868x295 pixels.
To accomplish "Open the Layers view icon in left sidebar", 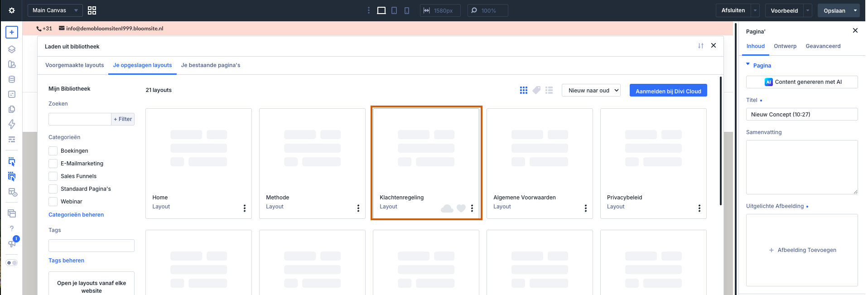I will tap(12, 49).
